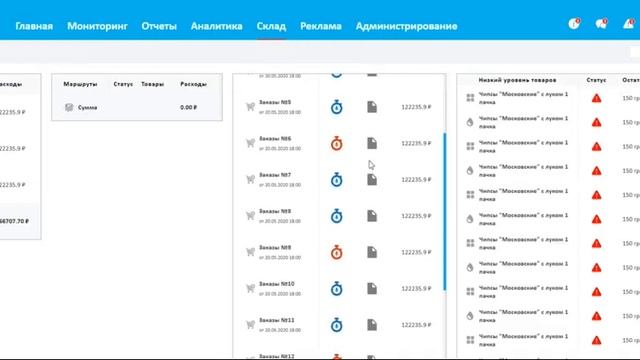Click the blue stopwatch status of Заказы №8
The height and width of the screenshot is (360, 640).
(x=336, y=216)
